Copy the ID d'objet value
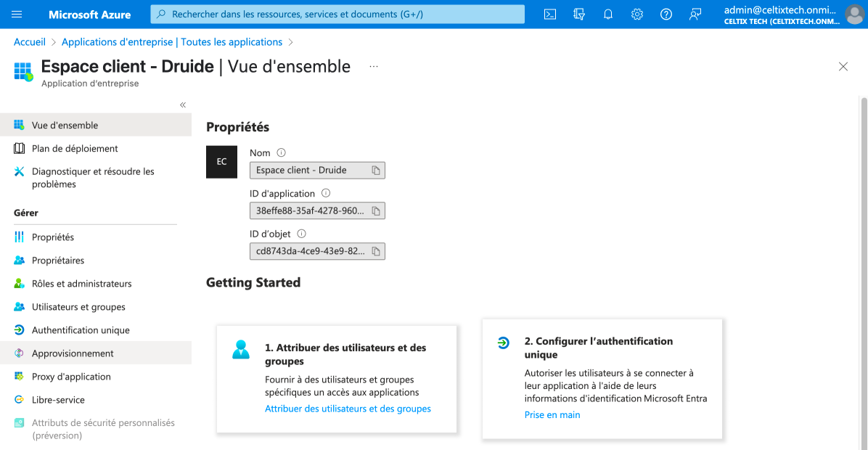868x450 pixels. click(x=376, y=252)
